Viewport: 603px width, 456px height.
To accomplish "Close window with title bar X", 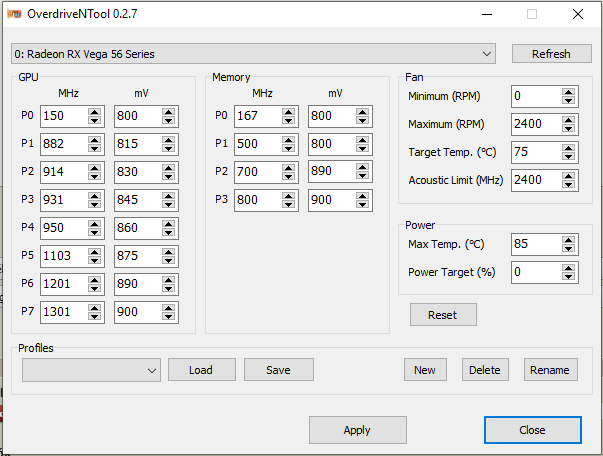I will pos(578,15).
